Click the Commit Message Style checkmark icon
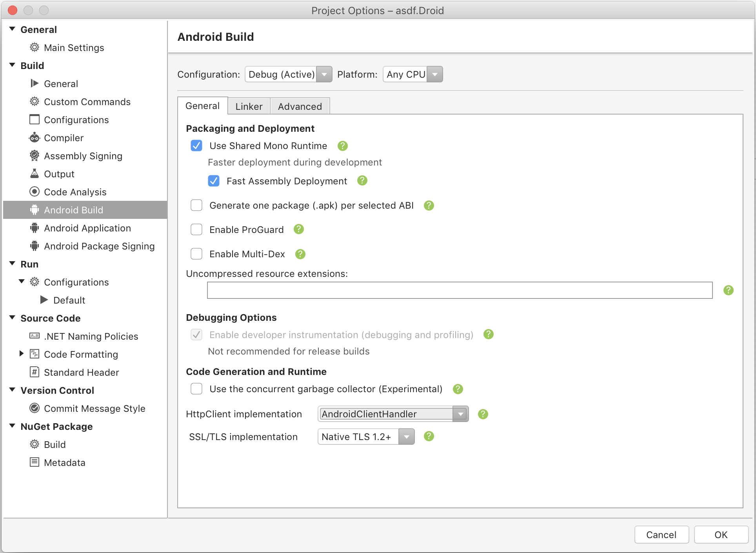756x553 pixels. click(35, 408)
